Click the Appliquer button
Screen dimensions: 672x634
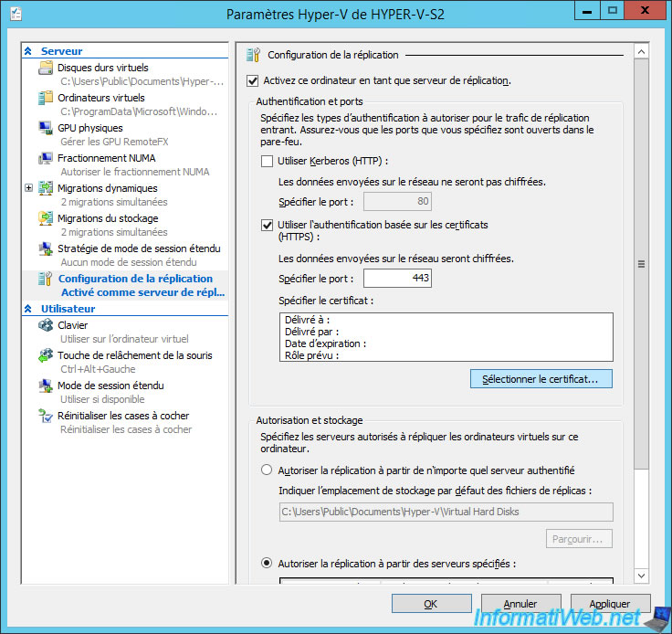[x=610, y=604]
